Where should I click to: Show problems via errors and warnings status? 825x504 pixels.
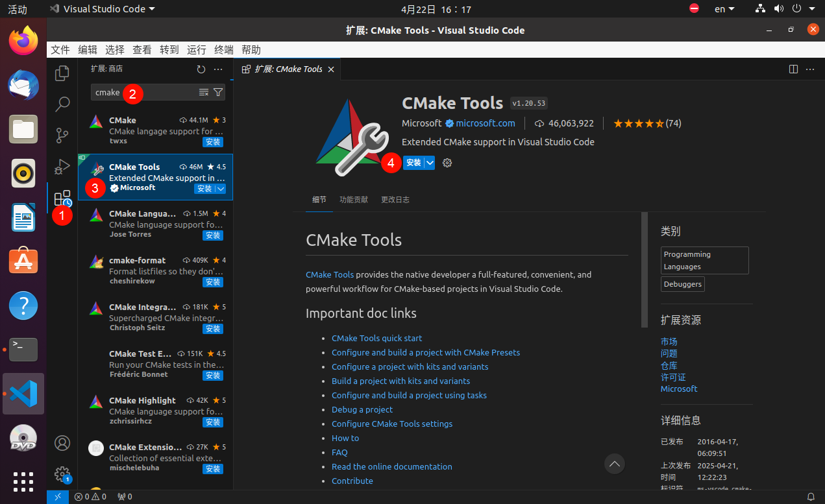tap(90, 497)
